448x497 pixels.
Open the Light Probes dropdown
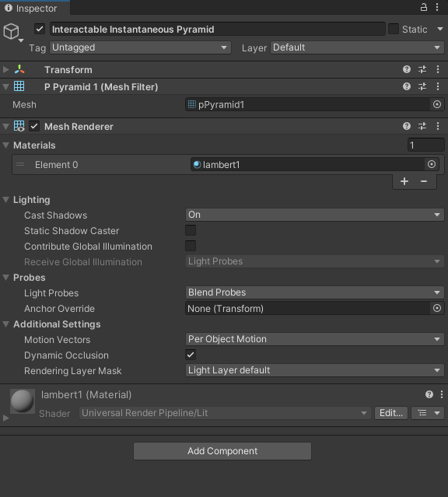pyautogui.click(x=314, y=292)
